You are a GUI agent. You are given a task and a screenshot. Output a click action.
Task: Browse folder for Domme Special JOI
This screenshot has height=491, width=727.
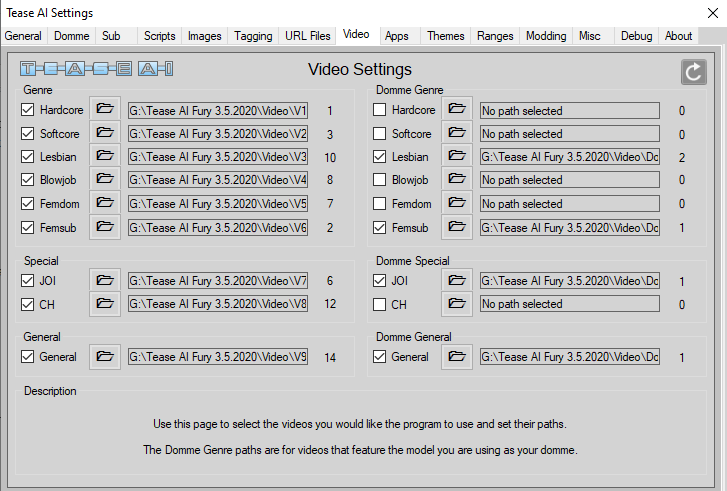coord(457,281)
